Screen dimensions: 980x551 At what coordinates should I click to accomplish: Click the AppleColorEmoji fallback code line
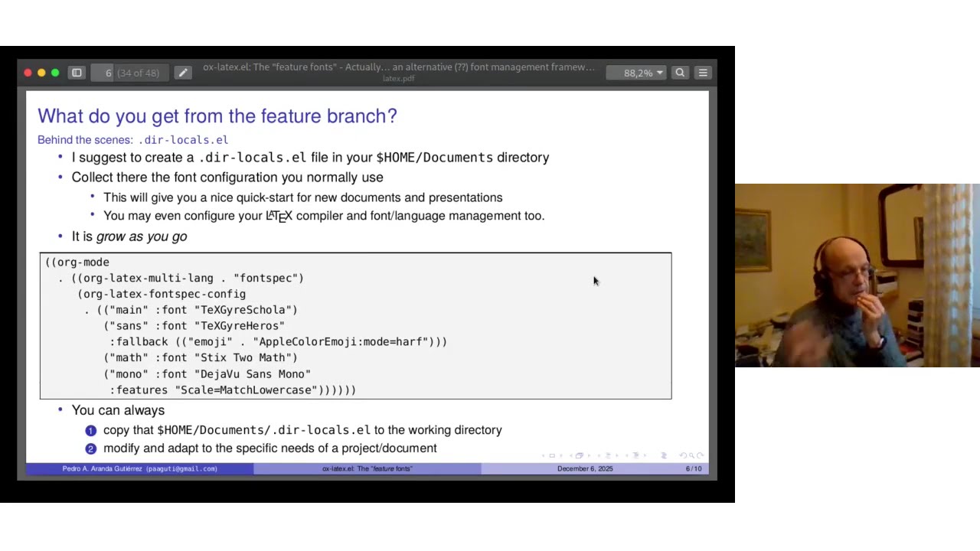pos(279,342)
